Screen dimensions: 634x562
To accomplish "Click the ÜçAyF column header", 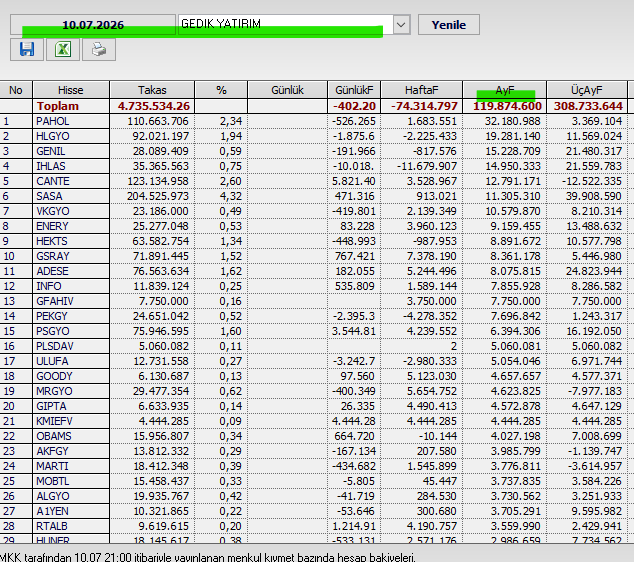I will click(587, 90).
